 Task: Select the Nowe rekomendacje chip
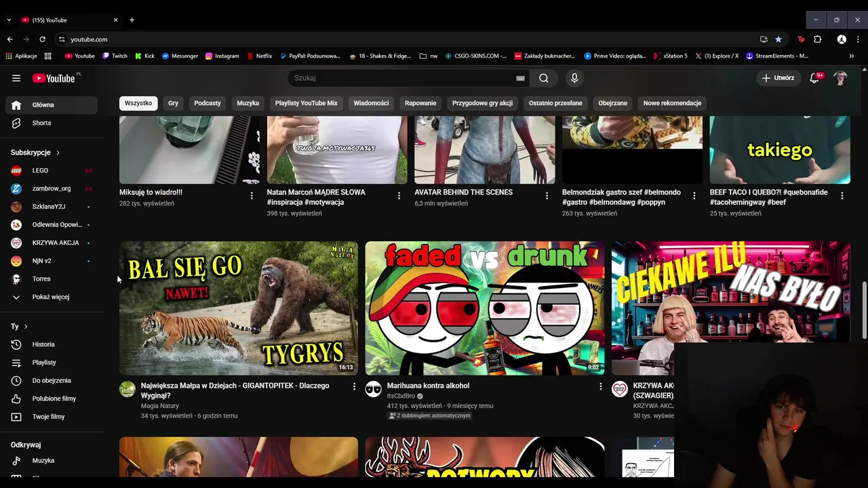click(672, 103)
